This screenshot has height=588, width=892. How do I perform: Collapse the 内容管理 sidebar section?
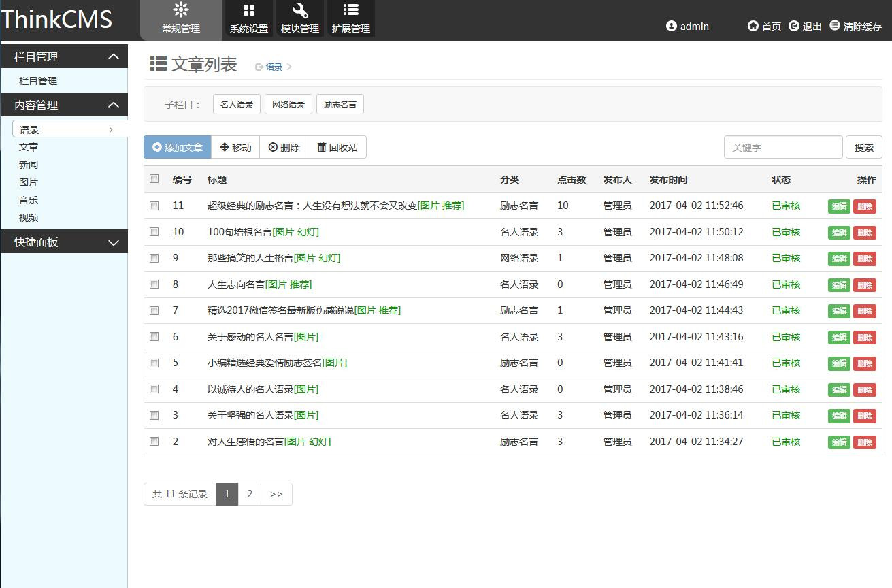pos(114,105)
